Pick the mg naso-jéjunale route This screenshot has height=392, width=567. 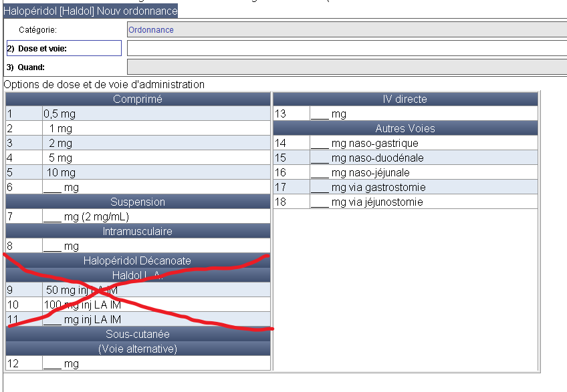point(364,172)
